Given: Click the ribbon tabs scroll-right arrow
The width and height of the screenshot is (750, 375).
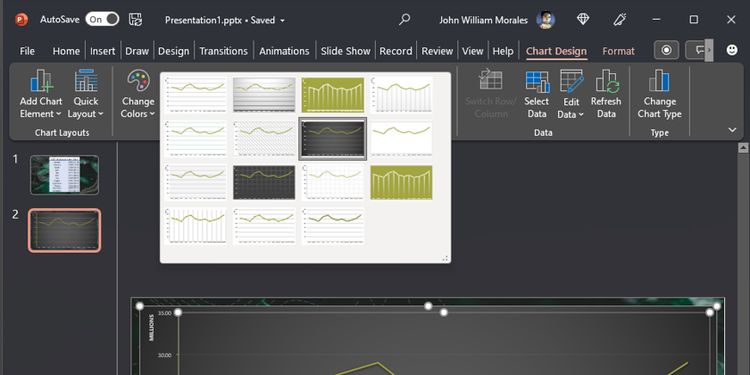Looking at the screenshot, I should coord(709,50).
